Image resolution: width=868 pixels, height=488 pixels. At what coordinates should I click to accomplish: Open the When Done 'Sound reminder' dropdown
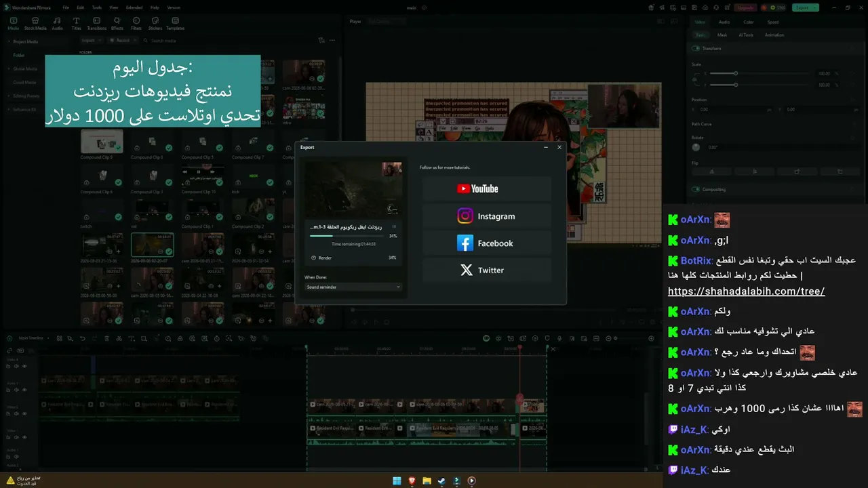[353, 287]
